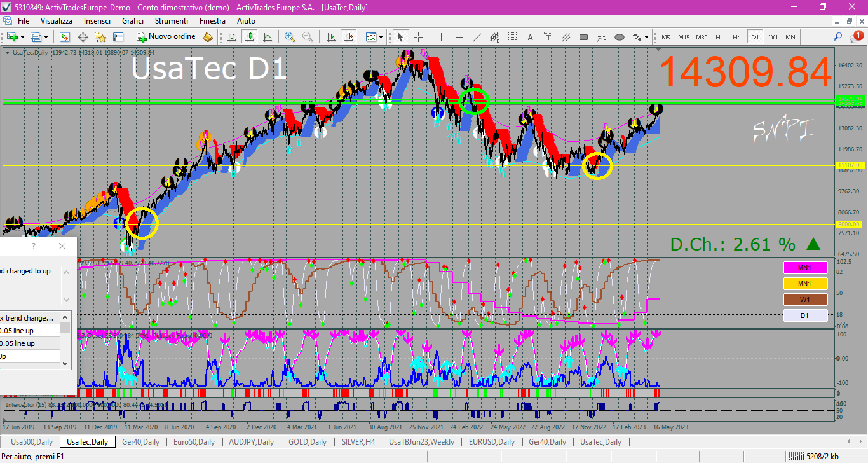The height and width of the screenshot is (463, 868).
Task: Select the rectangle shape tool
Action: 584,37
